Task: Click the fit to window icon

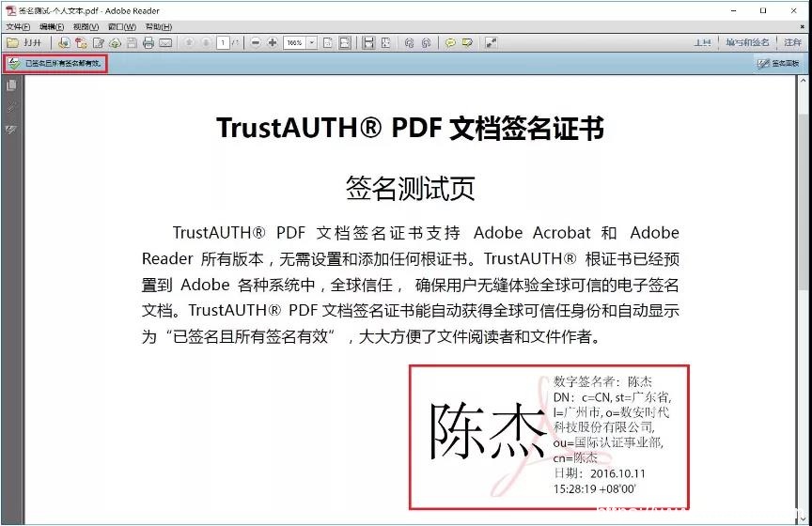Action: (x=386, y=43)
